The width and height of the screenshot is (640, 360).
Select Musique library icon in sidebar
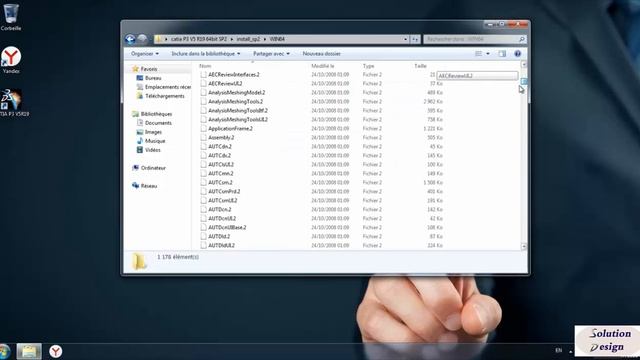click(x=140, y=141)
